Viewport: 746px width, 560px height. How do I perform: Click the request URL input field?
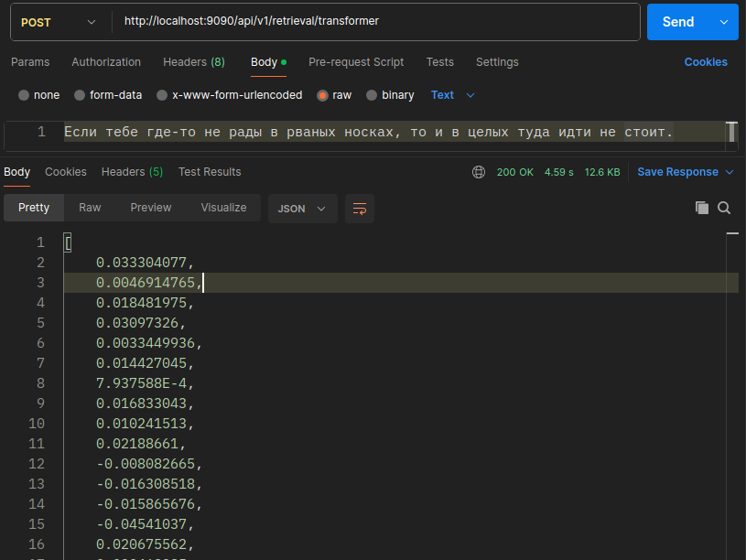tap(375, 21)
